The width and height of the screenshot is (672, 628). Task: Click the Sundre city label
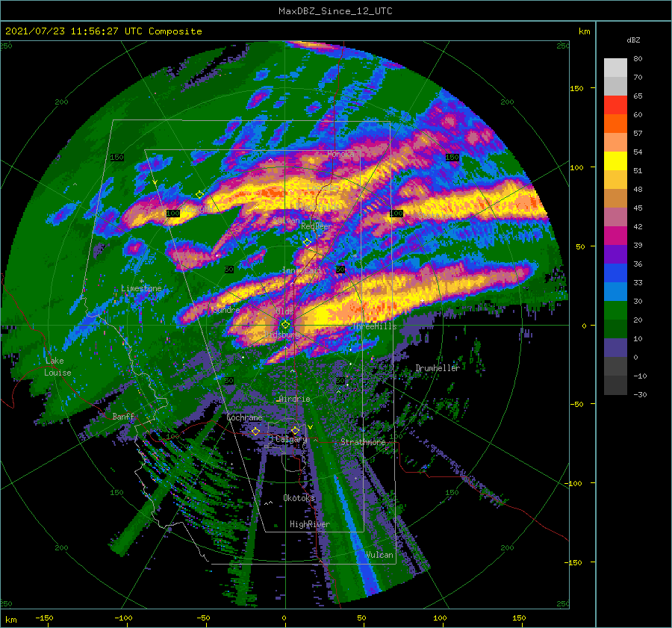pos(225,310)
